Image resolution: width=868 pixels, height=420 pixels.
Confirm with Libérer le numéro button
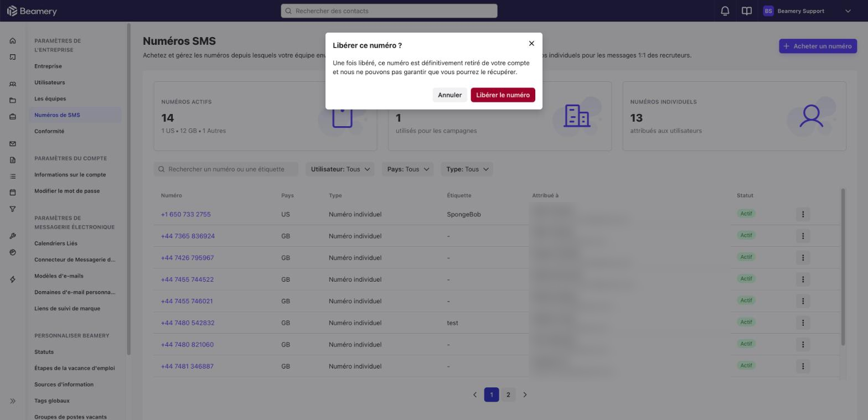(x=503, y=95)
